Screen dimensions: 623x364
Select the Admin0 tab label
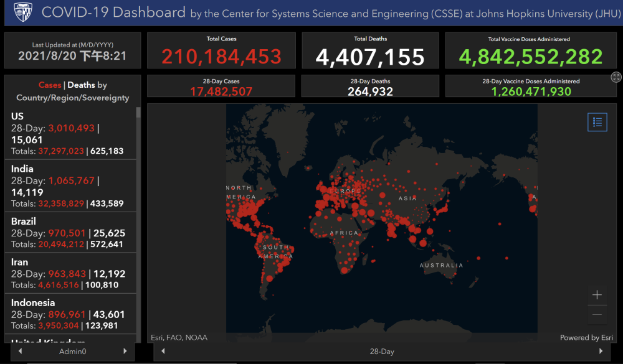point(73,352)
